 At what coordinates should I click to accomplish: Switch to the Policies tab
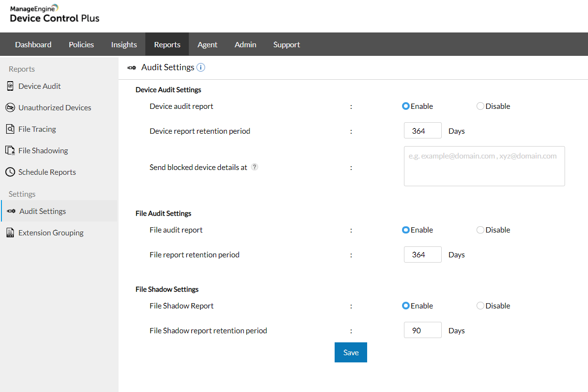coord(81,44)
